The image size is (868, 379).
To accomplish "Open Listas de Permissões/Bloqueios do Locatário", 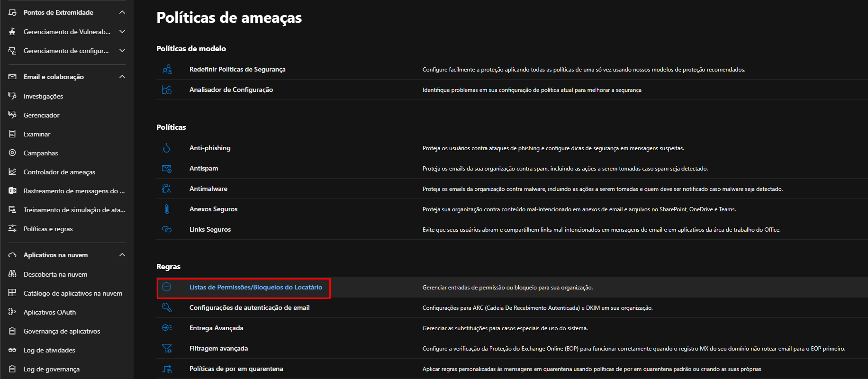I will [x=256, y=287].
